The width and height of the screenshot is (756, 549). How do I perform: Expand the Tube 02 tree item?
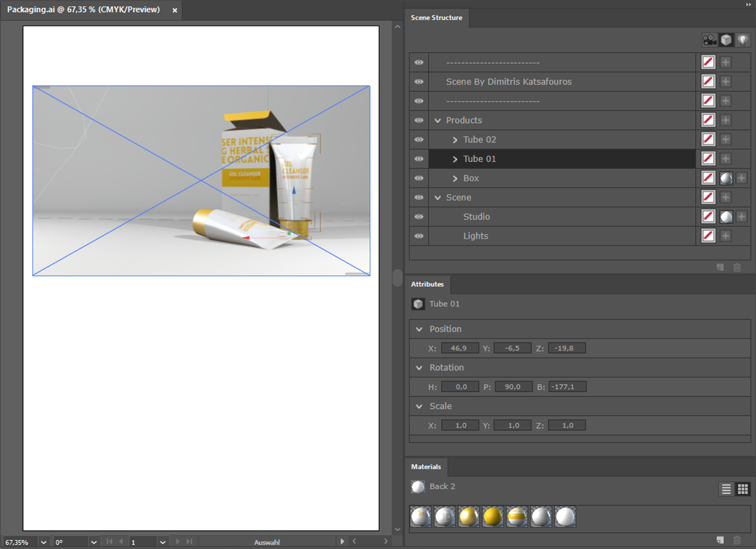point(455,140)
